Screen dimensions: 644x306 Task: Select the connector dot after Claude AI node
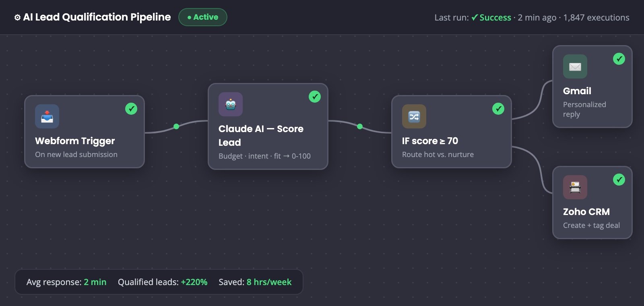(360, 126)
